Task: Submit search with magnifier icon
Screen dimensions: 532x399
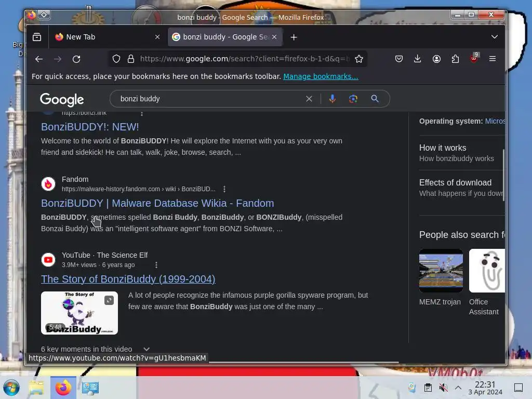Action: [375, 99]
